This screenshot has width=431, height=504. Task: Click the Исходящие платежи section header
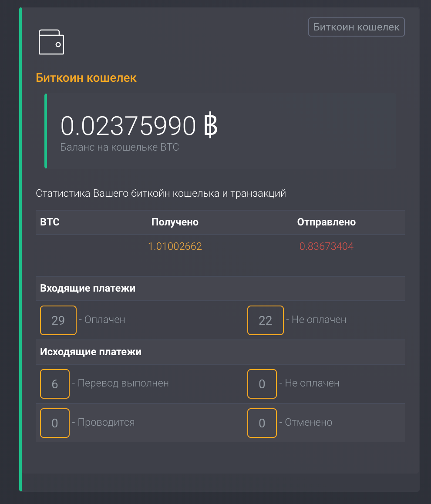point(91,352)
